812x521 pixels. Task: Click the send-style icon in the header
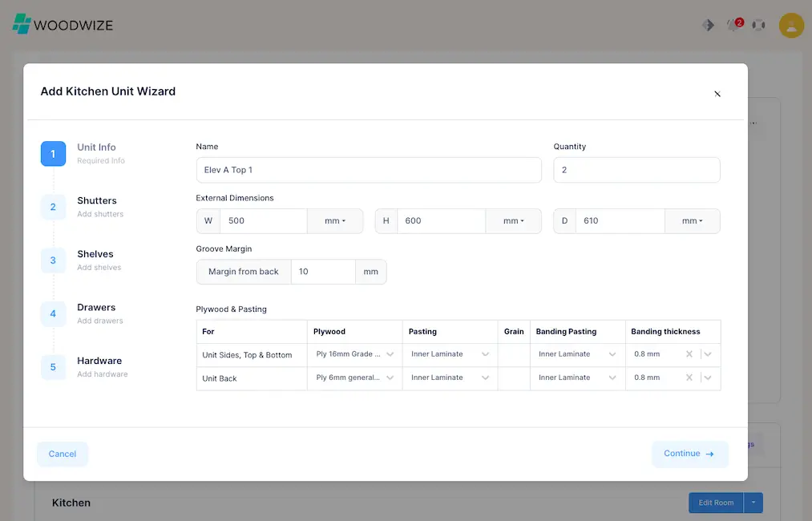click(x=708, y=25)
